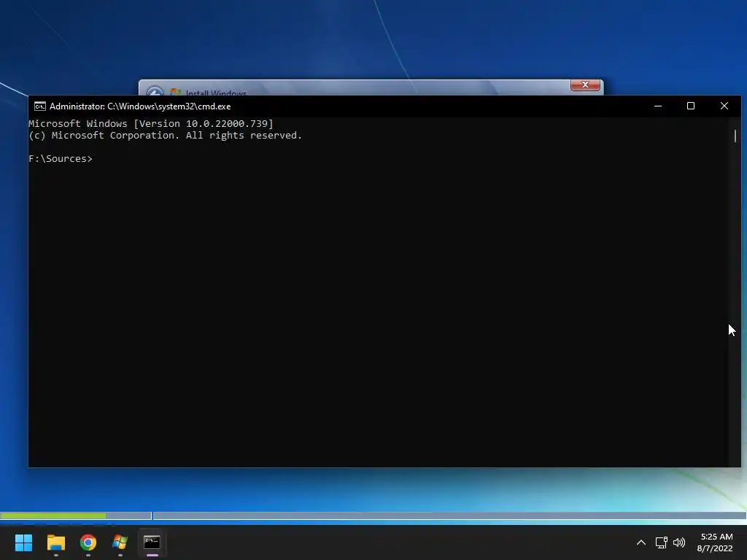Open network status in the system tray
The width and height of the screenshot is (747, 560).
point(661,542)
